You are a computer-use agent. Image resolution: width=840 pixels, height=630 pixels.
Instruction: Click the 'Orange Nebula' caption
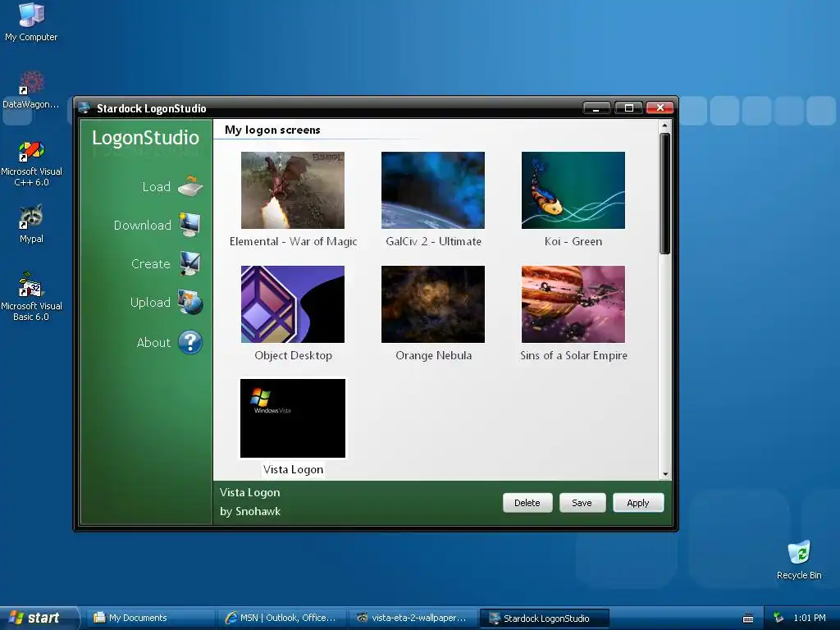tap(433, 356)
